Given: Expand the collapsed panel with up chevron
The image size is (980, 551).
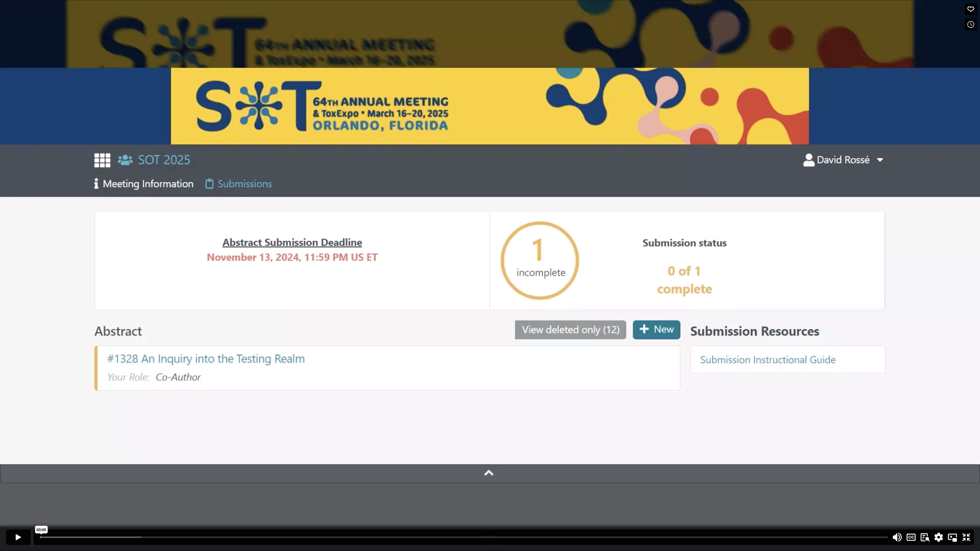Looking at the screenshot, I should (489, 473).
